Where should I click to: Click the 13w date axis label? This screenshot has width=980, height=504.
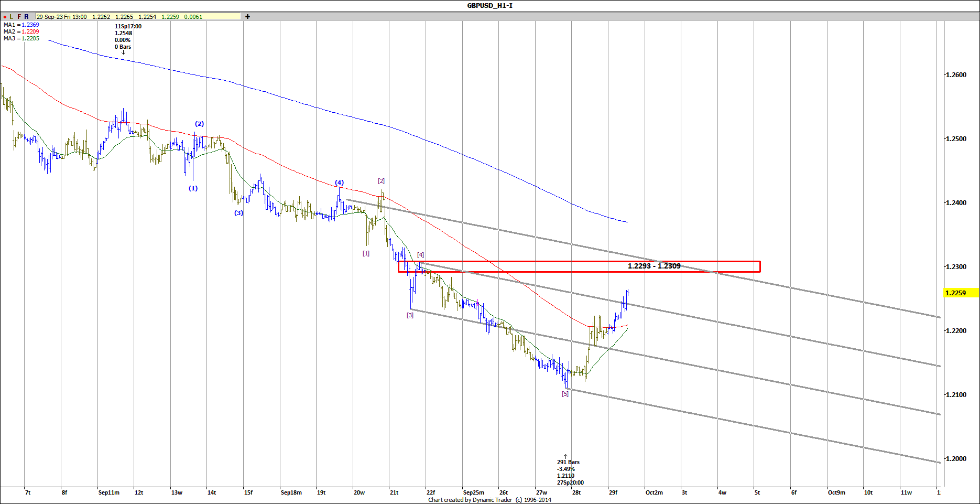point(177,492)
